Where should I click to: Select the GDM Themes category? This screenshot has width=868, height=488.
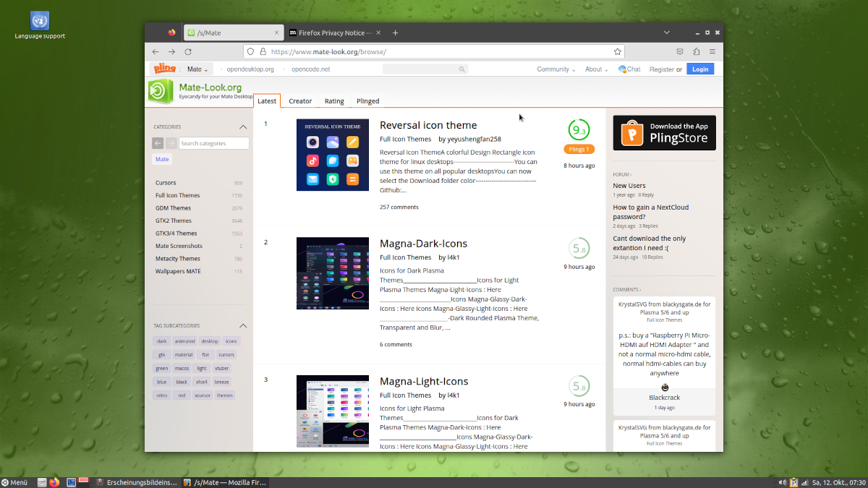tap(173, 208)
